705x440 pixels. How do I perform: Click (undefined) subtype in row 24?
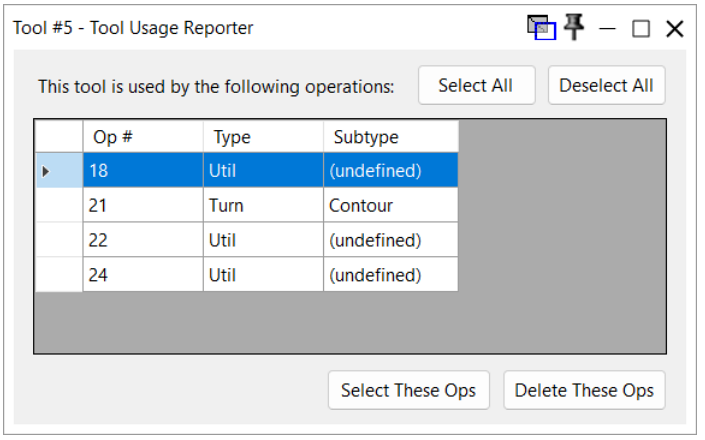pyautogui.click(x=391, y=275)
